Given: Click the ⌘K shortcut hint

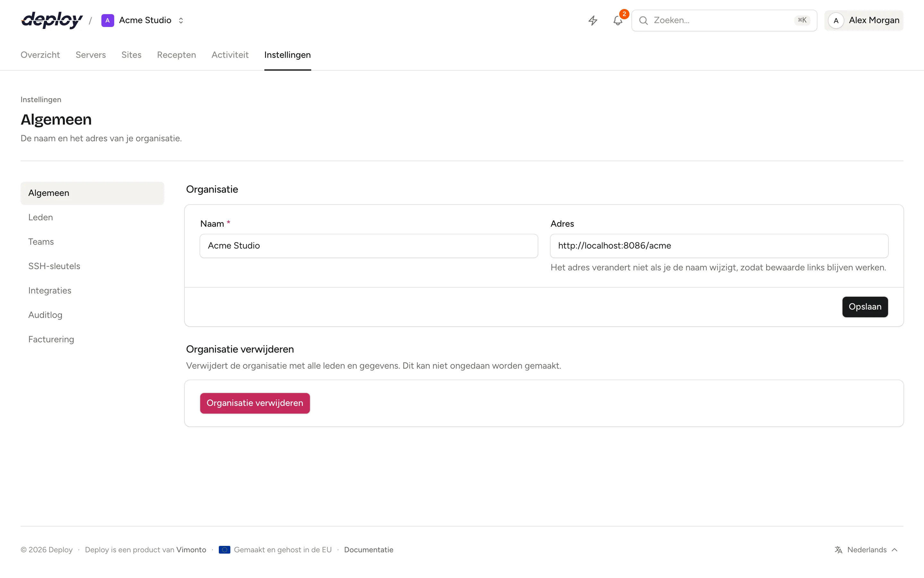Looking at the screenshot, I should coord(802,20).
